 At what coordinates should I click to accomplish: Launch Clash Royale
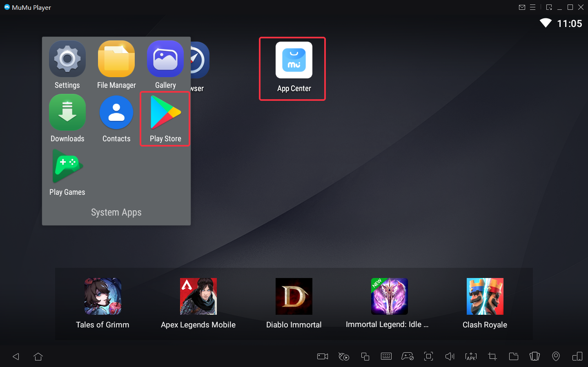[x=485, y=296]
